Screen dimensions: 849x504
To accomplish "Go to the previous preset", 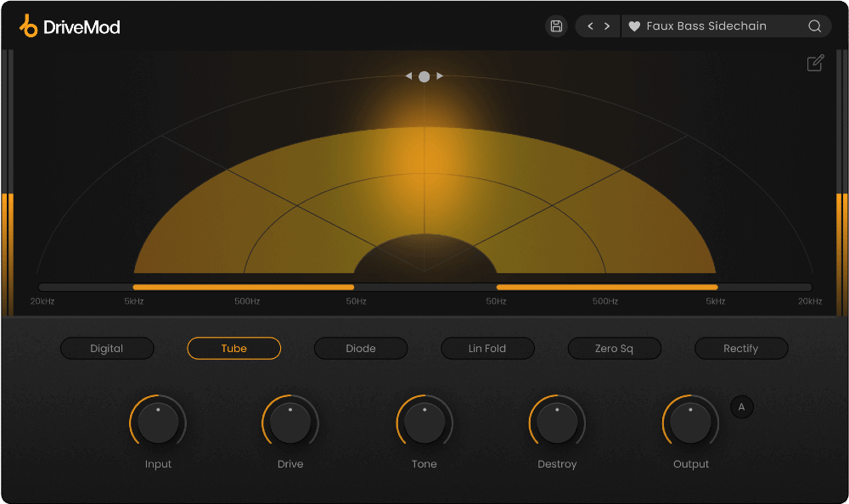I will click(x=589, y=26).
